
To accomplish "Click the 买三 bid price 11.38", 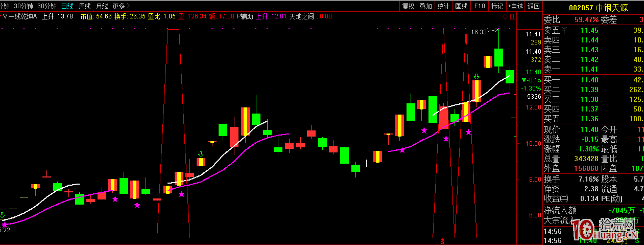I will [x=589, y=99].
